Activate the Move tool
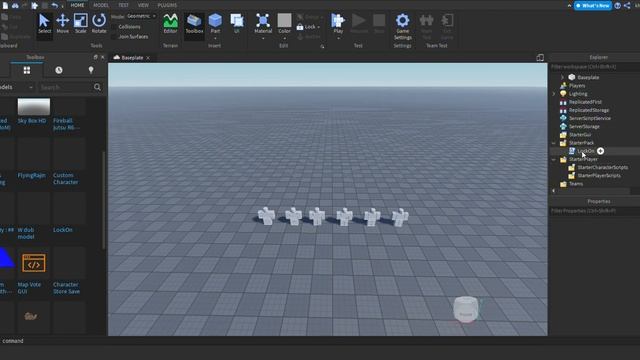Viewport: 640px width, 360px height. point(62,24)
